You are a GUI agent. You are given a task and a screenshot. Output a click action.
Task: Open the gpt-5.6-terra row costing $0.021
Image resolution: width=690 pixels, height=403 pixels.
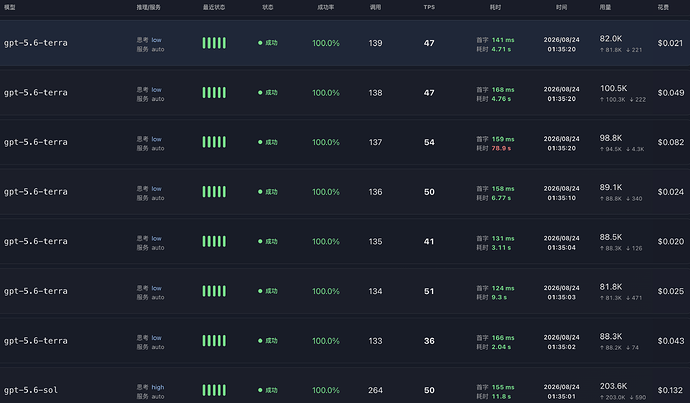point(345,43)
